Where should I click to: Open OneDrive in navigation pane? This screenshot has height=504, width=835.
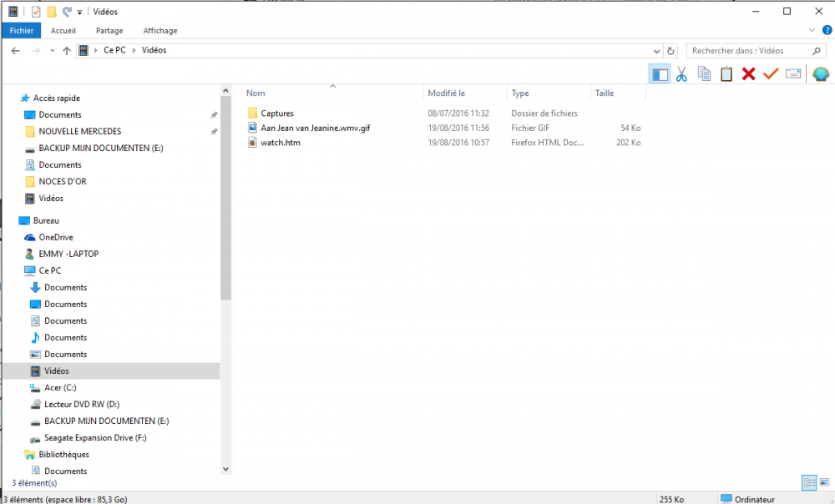(56, 237)
